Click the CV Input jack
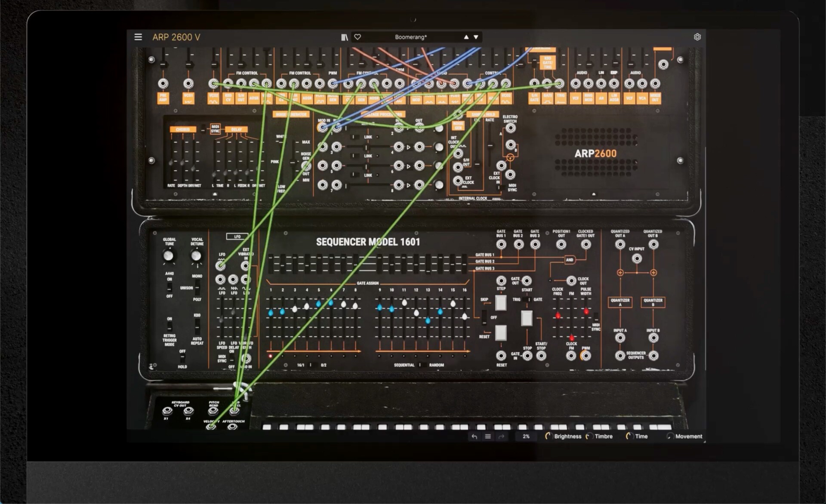 coord(637,258)
